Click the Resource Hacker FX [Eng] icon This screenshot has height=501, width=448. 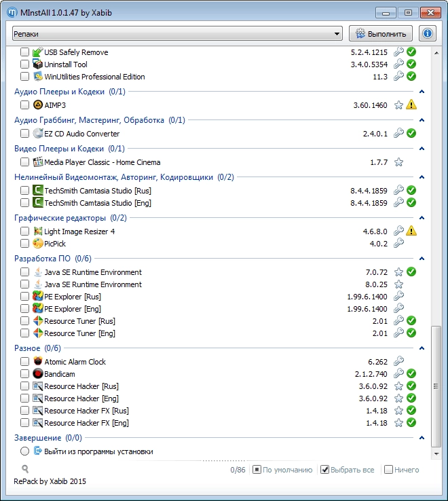click(38, 423)
